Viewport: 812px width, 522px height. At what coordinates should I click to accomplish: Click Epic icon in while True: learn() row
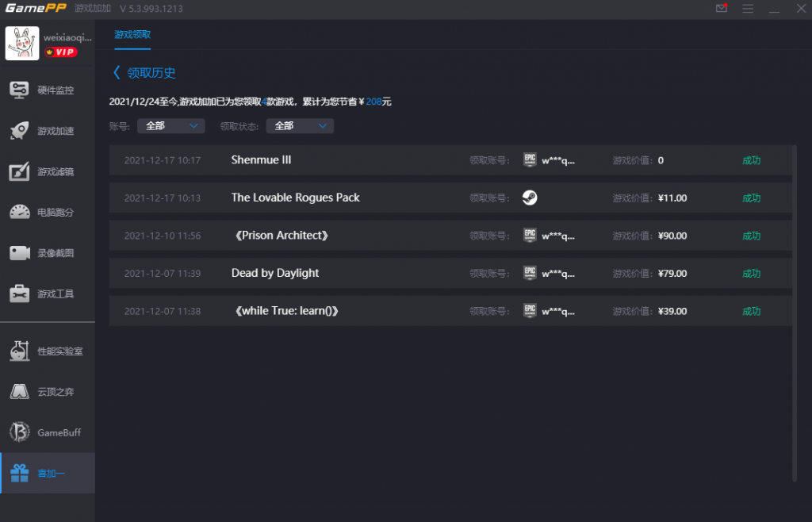[x=530, y=311]
